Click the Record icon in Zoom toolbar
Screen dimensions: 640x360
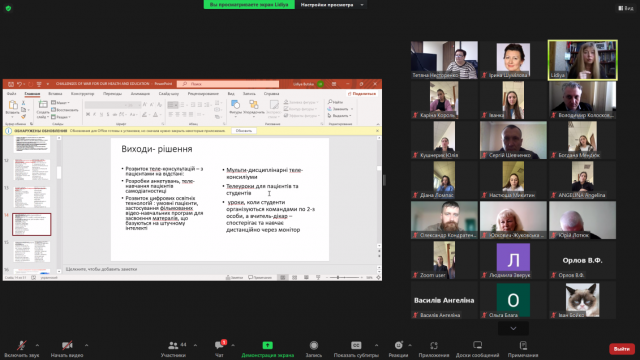313,345
